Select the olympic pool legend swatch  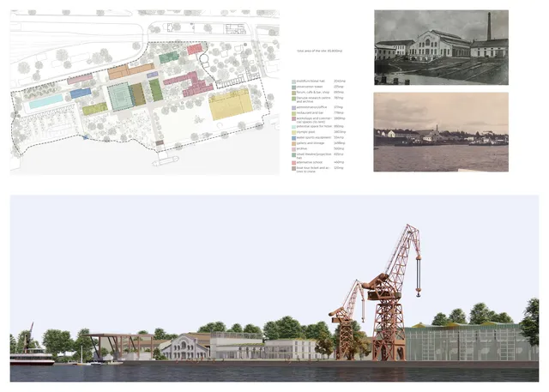click(x=293, y=130)
